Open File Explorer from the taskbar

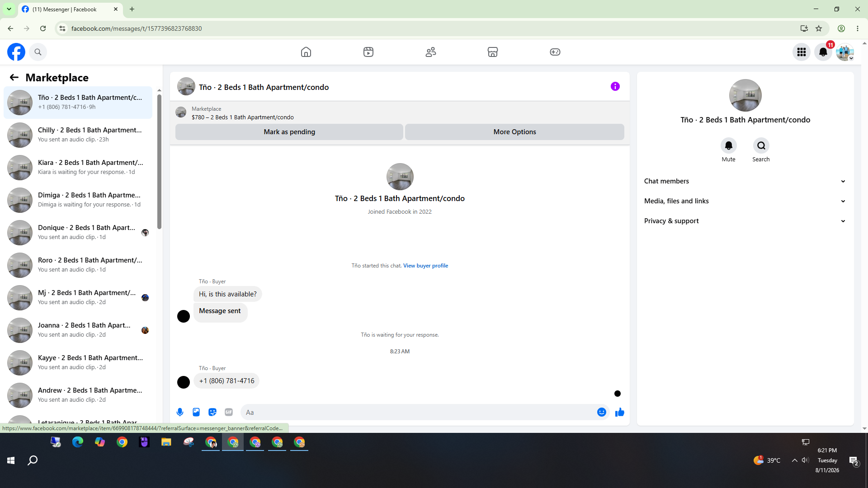point(166,442)
